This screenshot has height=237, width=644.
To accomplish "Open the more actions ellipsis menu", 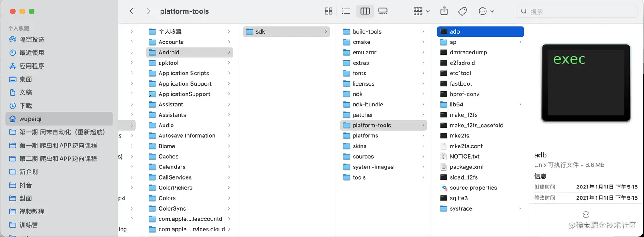I will (x=486, y=11).
